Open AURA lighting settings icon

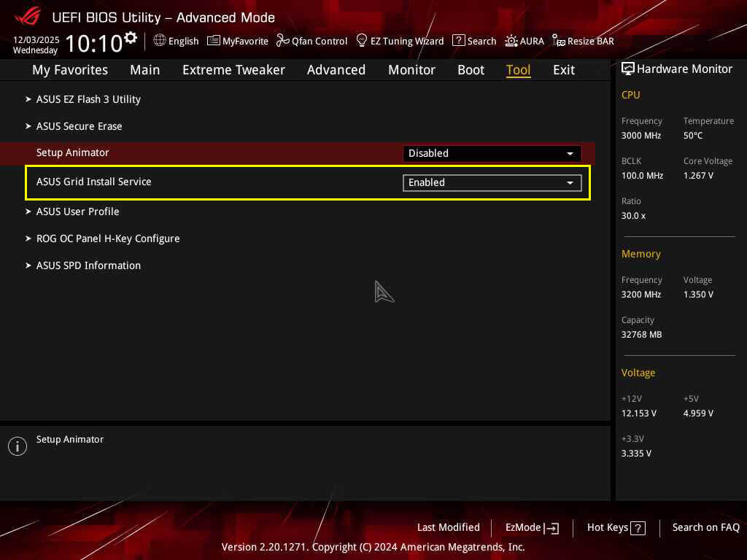coord(511,41)
